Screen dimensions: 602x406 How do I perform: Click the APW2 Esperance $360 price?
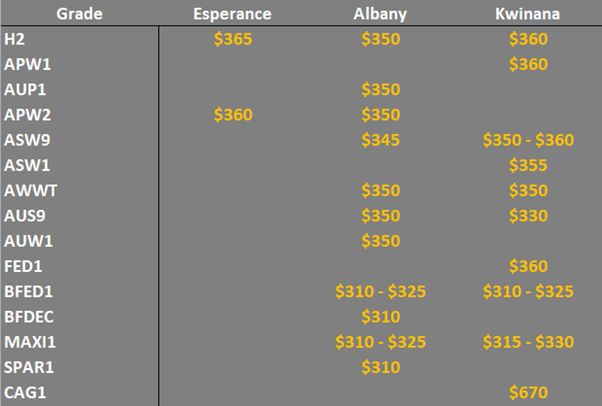coord(233,115)
